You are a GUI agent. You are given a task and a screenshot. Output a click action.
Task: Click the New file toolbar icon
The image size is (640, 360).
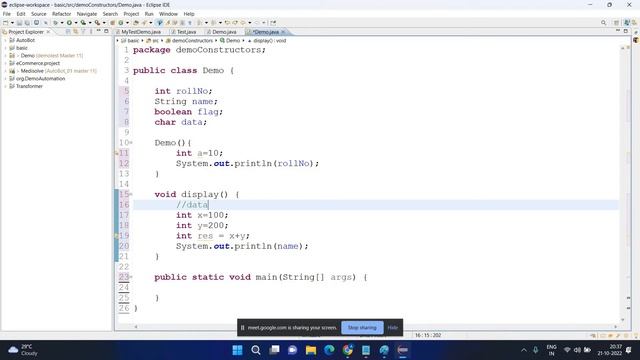pyautogui.click(x=6, y=23)
